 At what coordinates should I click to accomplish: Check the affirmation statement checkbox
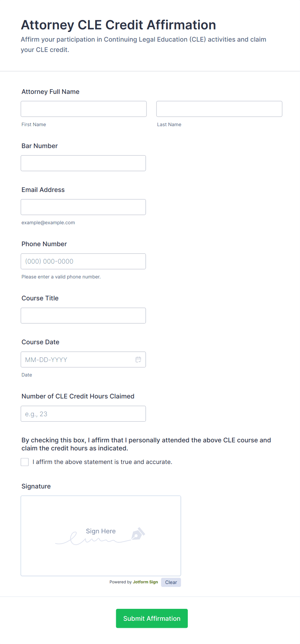(x=25, y=462)
